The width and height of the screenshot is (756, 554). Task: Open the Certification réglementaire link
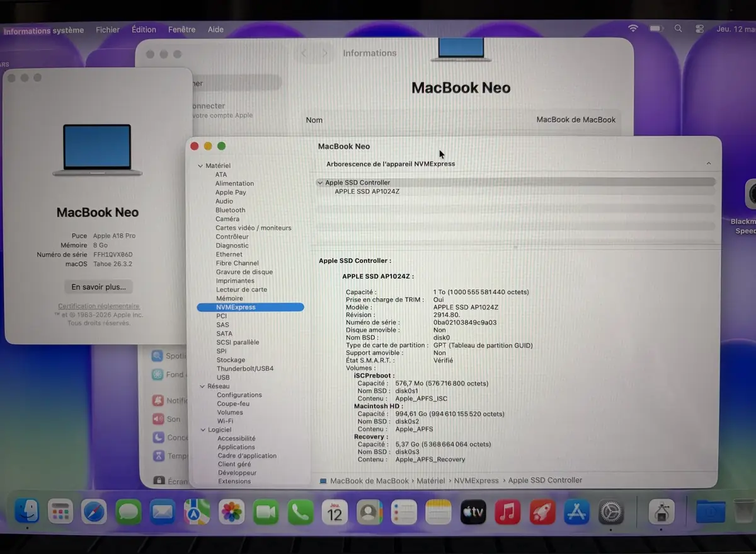coord(98,306)
